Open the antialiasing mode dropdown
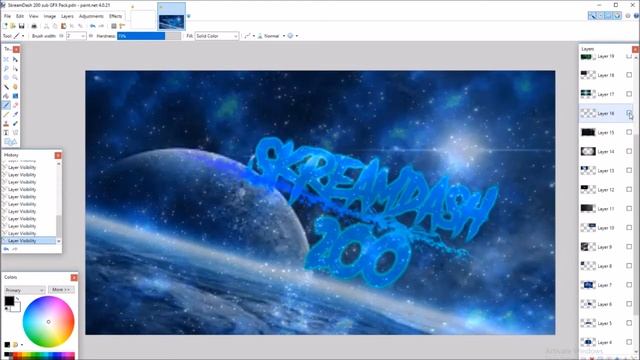The image size is (640, 360). [x=249, y=36]
